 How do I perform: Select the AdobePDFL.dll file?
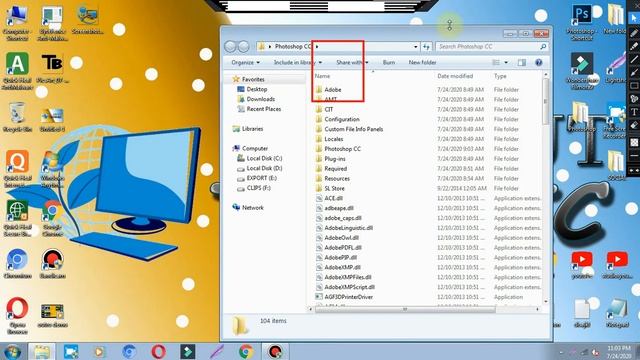(343, 248)
